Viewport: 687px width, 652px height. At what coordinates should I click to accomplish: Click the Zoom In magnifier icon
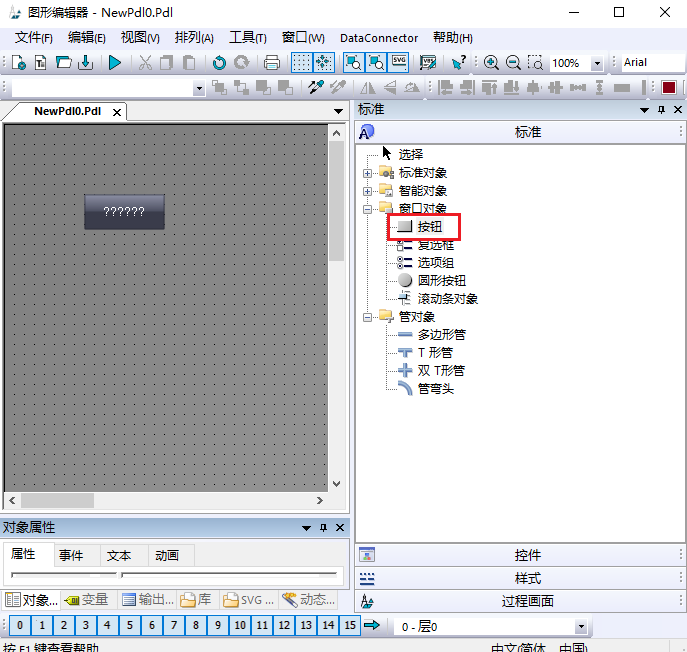(x=491, y=63)
